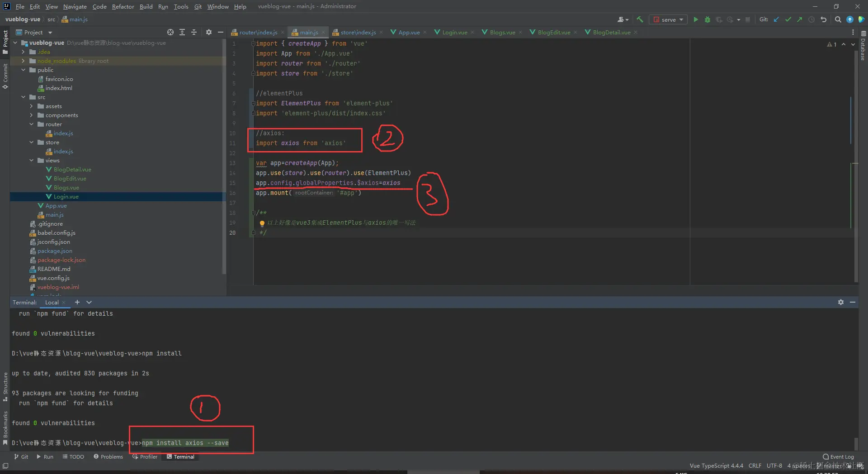
Task: Toggle the fold marker at line 1 imports
Action: [253, 44]
